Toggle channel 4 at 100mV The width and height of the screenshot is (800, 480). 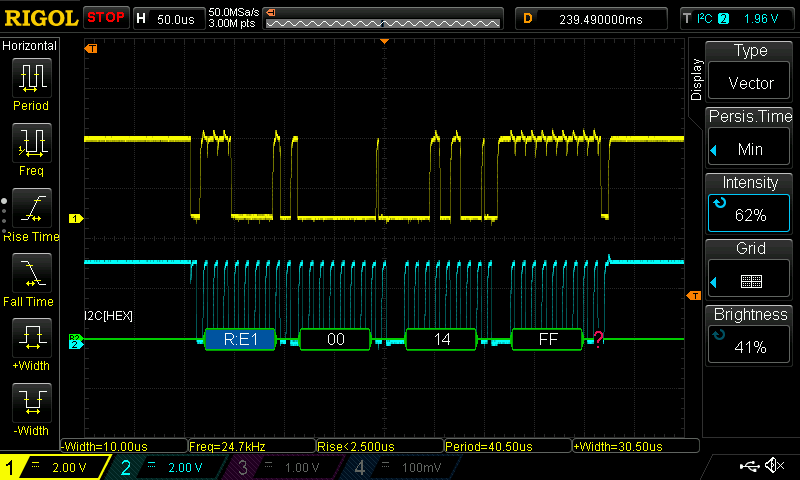403,467
